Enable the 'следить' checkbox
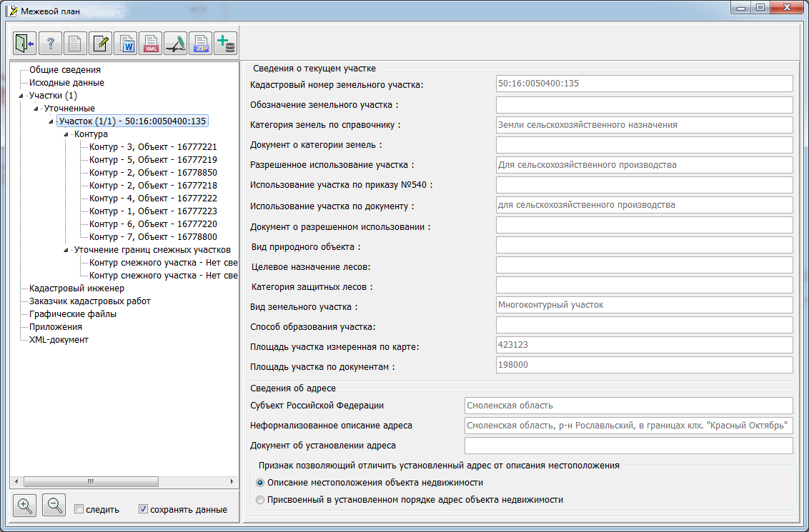Image resolution: width=809 pixels, height=532 pixels. pyautogui.click(x=79, y=510)
